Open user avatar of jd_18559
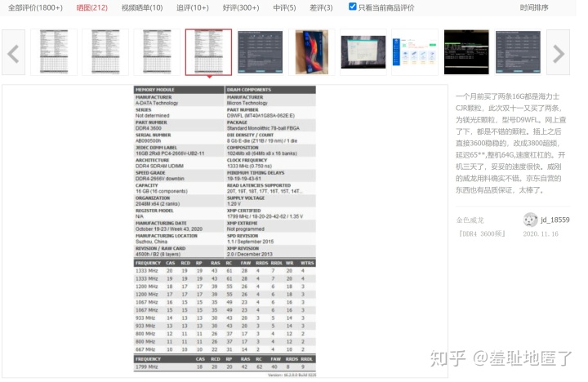Viewport: 588px width, 382px height. point(530,220)
